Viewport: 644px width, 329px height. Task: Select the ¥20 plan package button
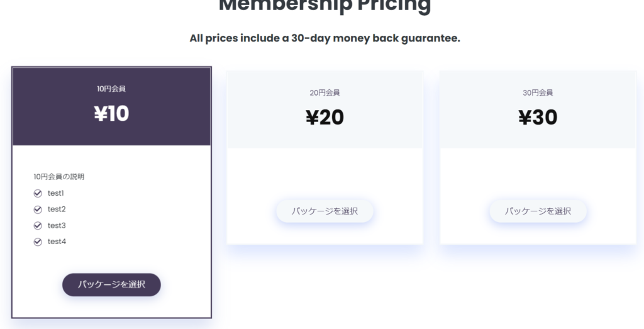[325, 211]
